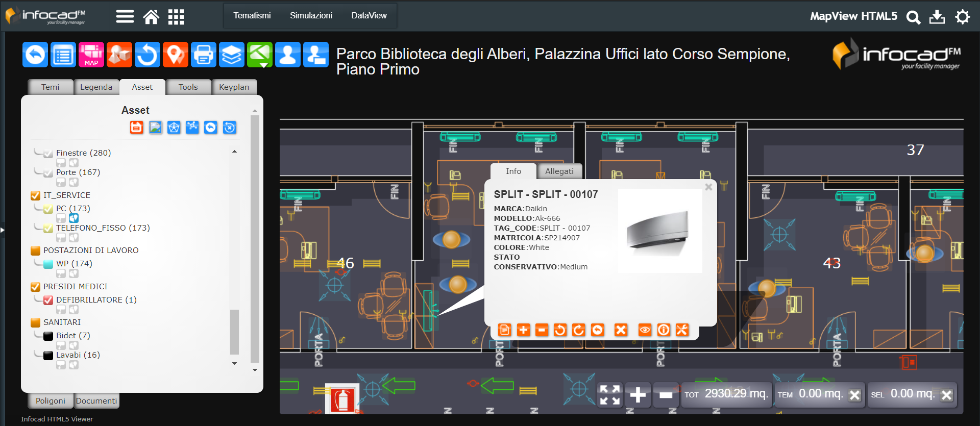Click the network nodes icon in Asset panel

coord(192,127)
